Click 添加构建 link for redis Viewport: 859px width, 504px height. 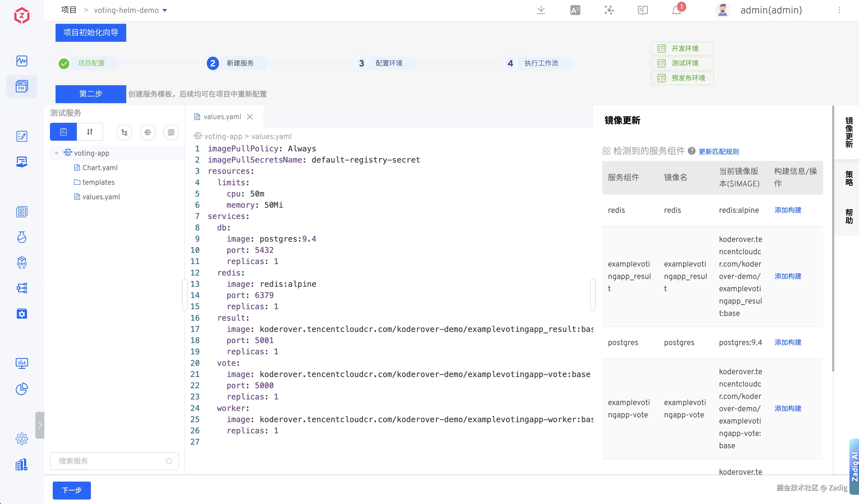pyautogui.click(x=788, y=210)
